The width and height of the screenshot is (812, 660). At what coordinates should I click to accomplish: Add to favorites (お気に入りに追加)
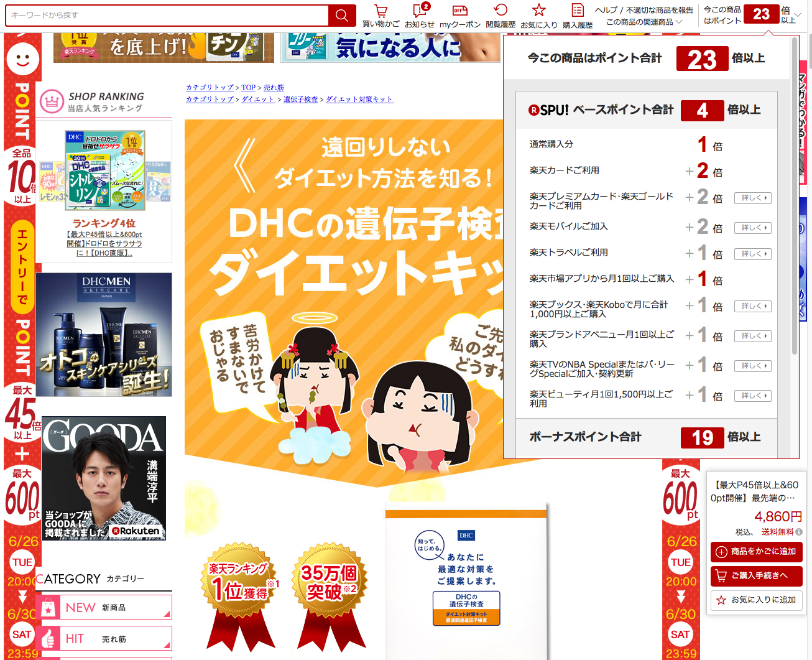coord(757,600)
